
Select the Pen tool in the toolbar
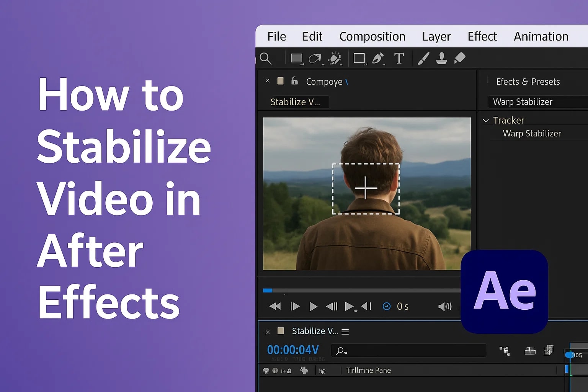coord(378,58)
